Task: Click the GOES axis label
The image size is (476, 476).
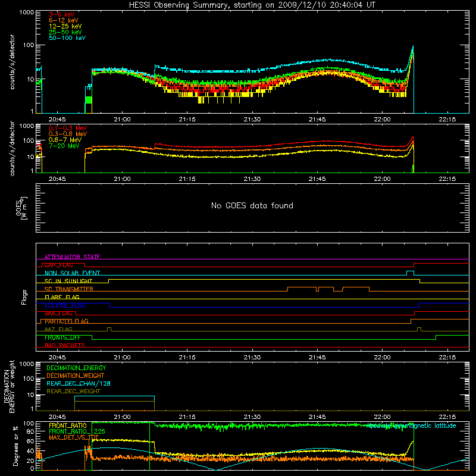Action: (21, 208)
